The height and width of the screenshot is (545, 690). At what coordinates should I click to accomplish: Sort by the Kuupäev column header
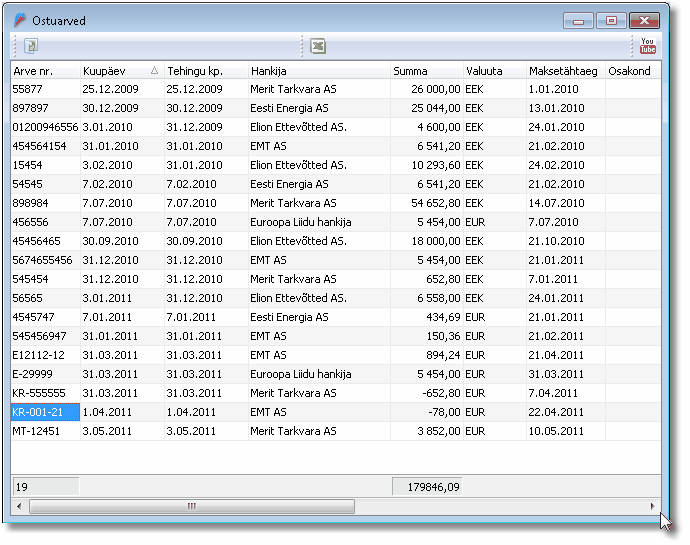(122, 71)
